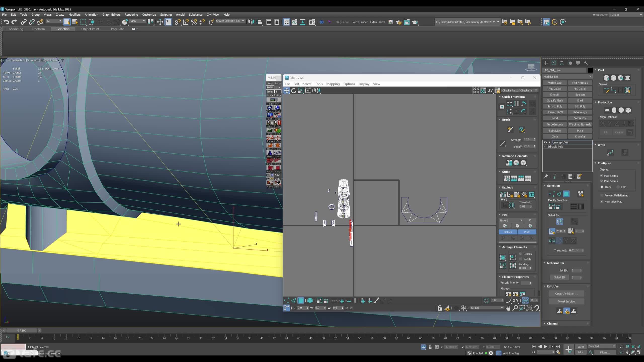This screenshot has height=362, width=644.
Task: Click the Mirror tool in main toolbar
Action: tap(251, 22)
